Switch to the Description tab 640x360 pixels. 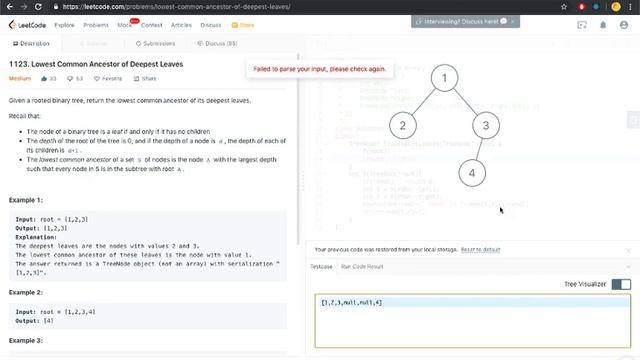coord(31,43)
